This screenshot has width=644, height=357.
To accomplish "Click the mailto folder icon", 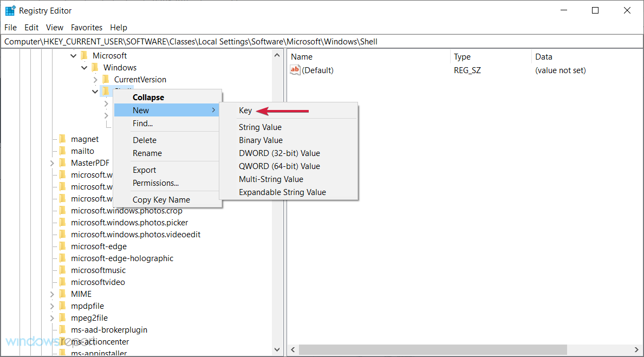I will tap(63, 151).
